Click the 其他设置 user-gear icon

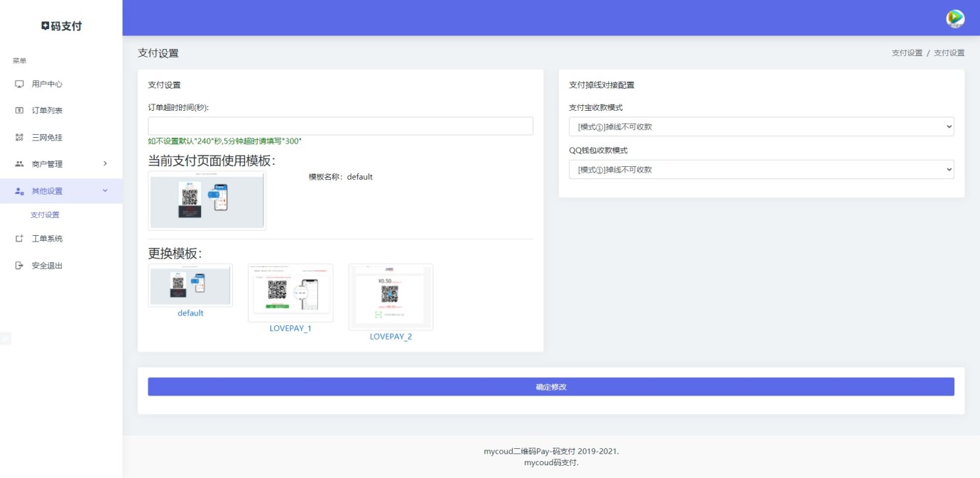point(19,191)
